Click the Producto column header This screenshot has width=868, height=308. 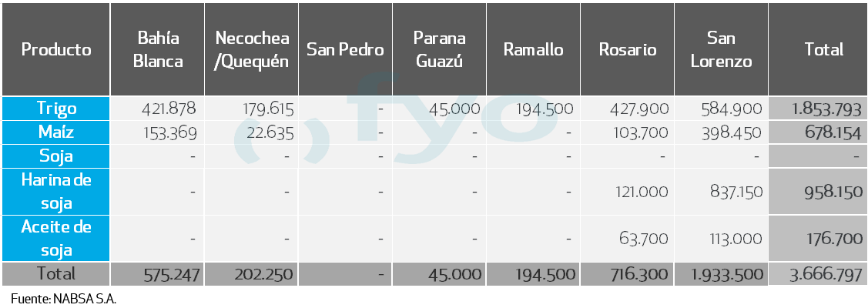(56, 50)
